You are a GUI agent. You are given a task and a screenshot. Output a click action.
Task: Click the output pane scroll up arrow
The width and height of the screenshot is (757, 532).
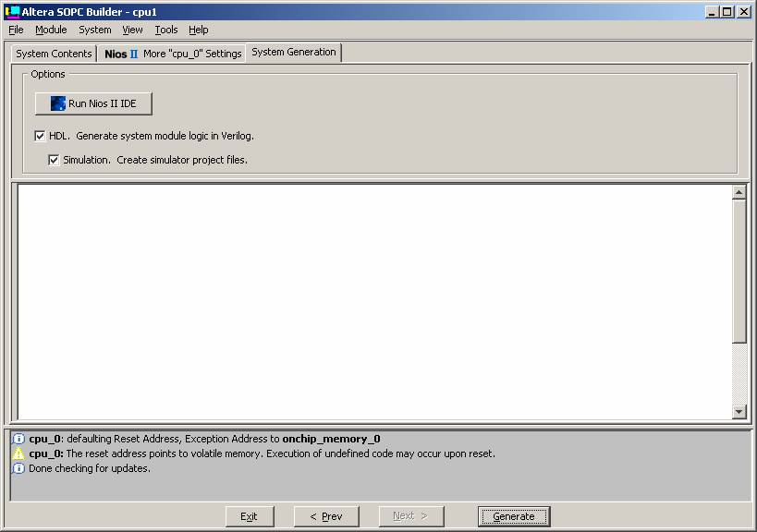point(739,193)
